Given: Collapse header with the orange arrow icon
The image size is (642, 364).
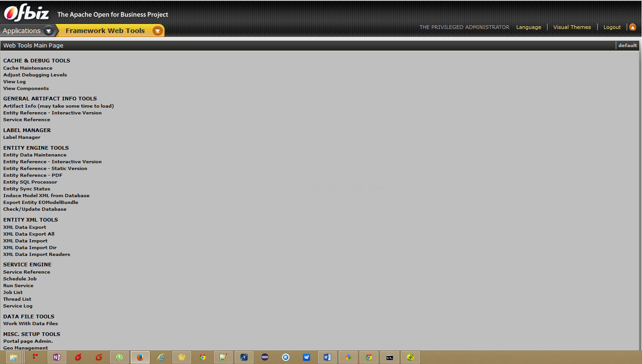Looking at the screenshot, I should pos(633,27).
